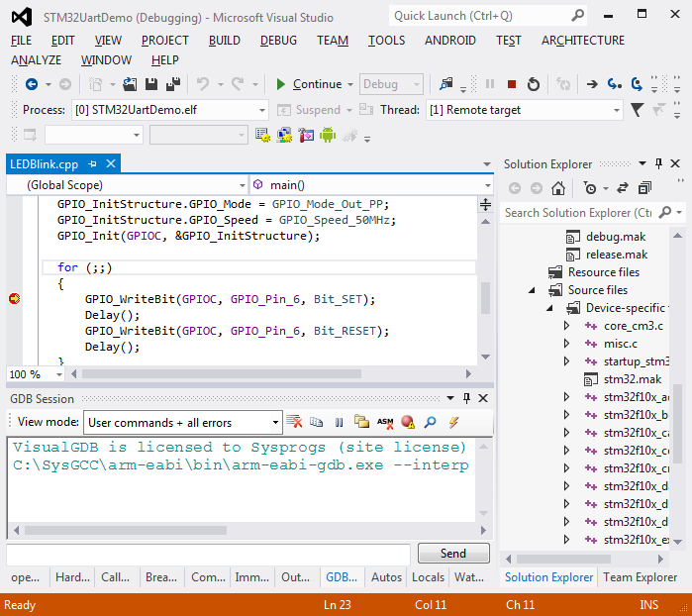Image resolution: width=692 pixels, height=616 pixels.
Task: Click the copy icon in GDB Session toolbar
Action: pos(316,422)
